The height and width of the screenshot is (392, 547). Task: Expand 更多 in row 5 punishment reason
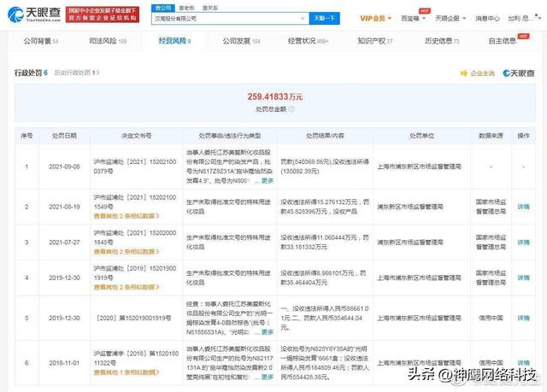click(268, 332)
